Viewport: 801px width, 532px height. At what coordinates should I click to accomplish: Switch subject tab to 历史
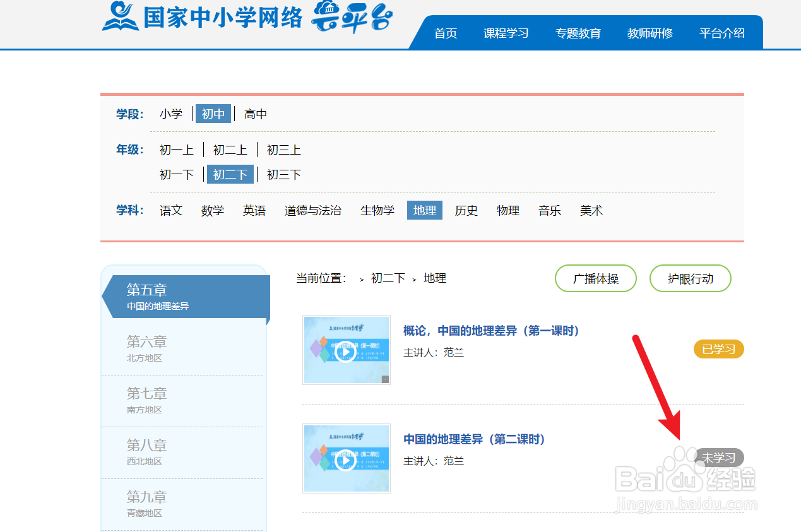tap(466, 210)
